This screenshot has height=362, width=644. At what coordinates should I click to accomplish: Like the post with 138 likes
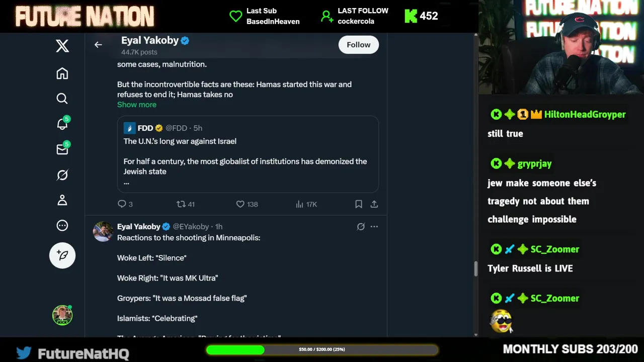(247, 204)
